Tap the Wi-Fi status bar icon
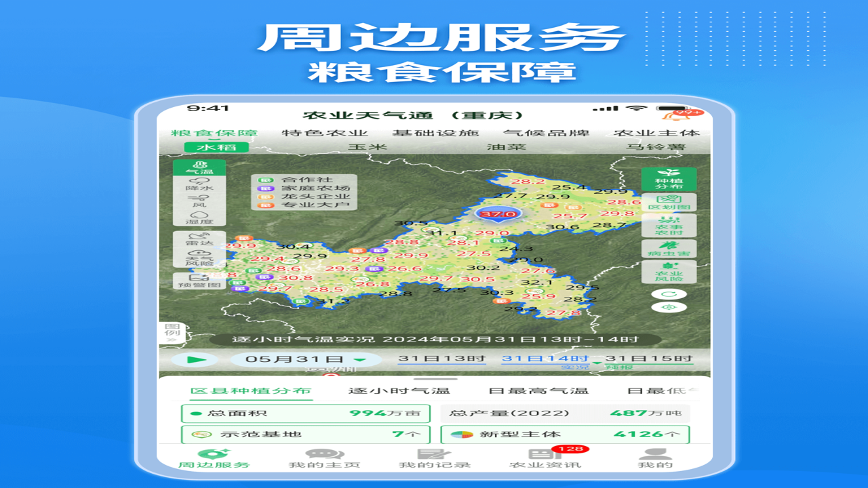Viewport: 868px width, 488px height. click(637, 108)
